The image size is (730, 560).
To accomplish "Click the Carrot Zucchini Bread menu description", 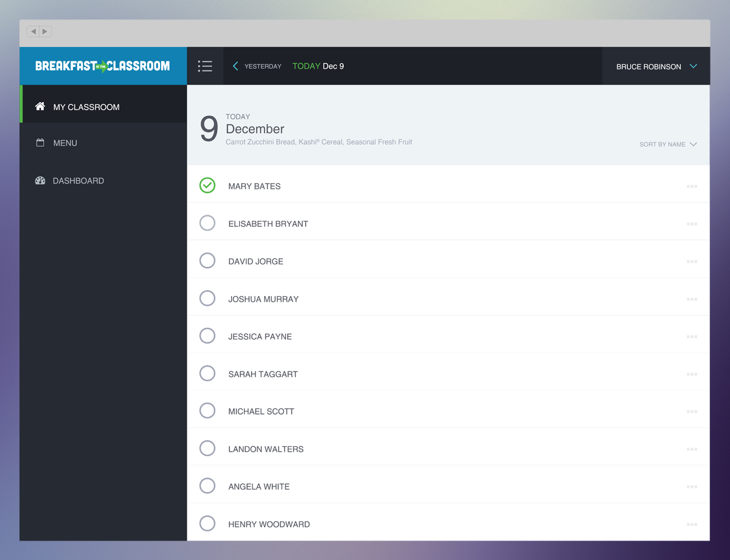I will pos(319,142).
